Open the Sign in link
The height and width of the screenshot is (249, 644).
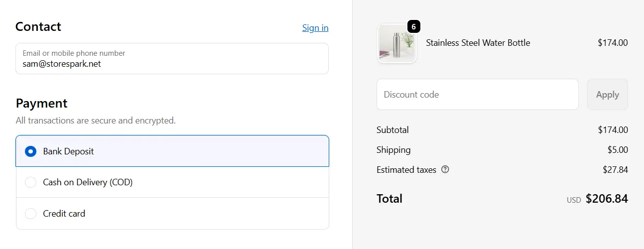(315, 28)
